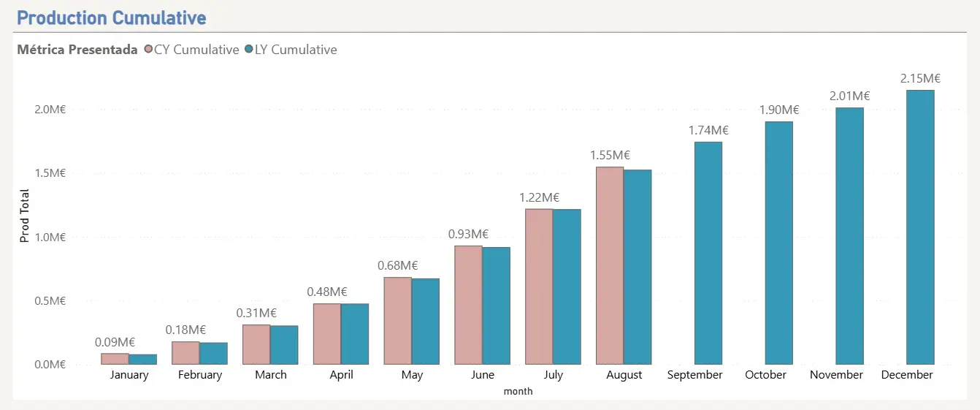Click the September axis label
This screenshot has height=410, width=980.
pos(695,375)
